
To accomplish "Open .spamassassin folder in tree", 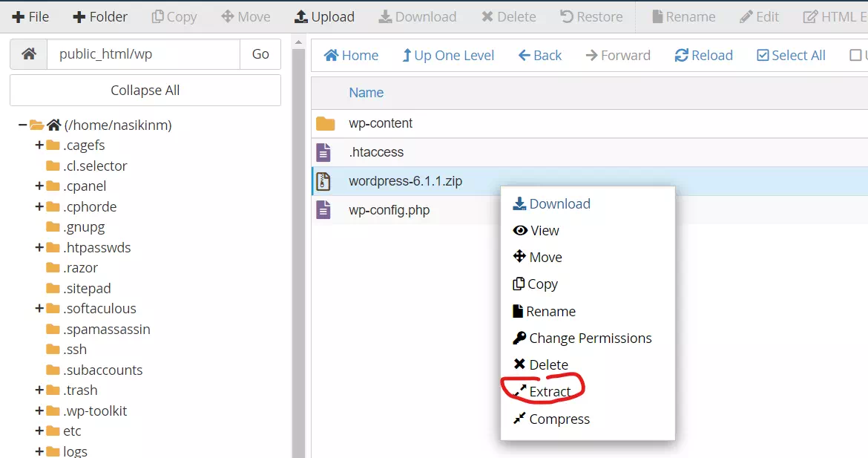I will pyautogui.click(x=99, y=329).
